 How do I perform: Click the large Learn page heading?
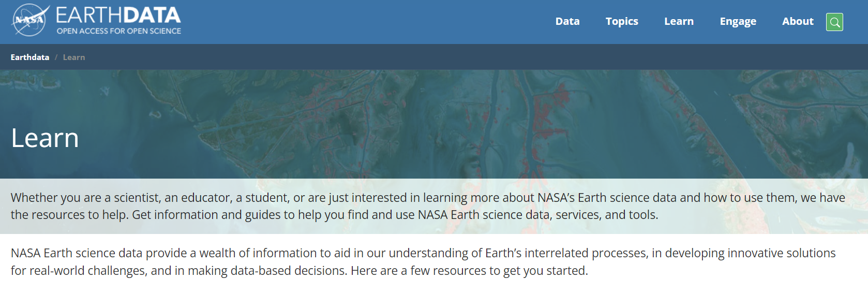[x=45, y=138]
